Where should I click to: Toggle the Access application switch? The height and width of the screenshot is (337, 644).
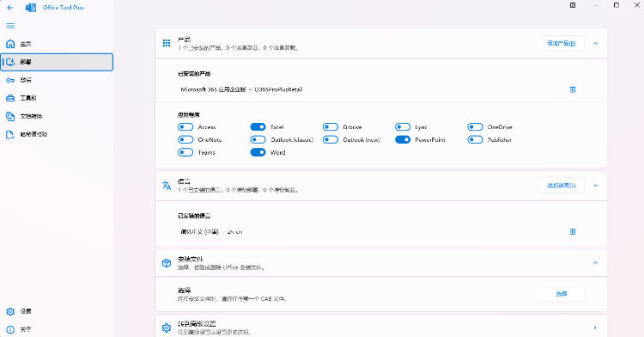(x=185, y=127)
